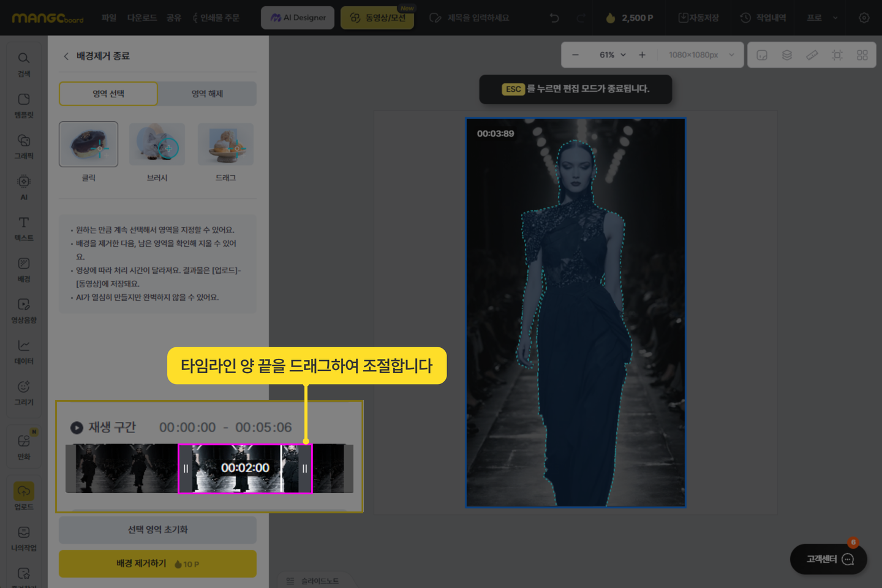This screenshot has width=882, height=588.
Task: Click the title input 제목을 입력하세요
Action: point(478,18)
